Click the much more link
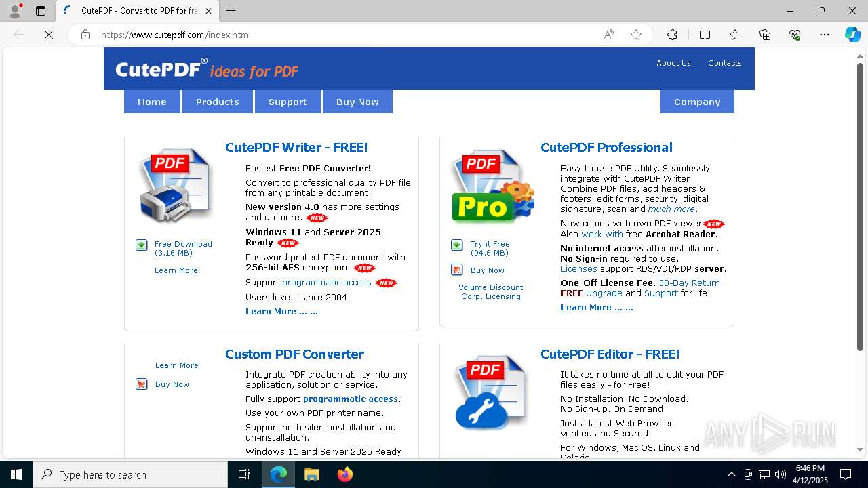 pyautogui.click(x=671, y=209)
